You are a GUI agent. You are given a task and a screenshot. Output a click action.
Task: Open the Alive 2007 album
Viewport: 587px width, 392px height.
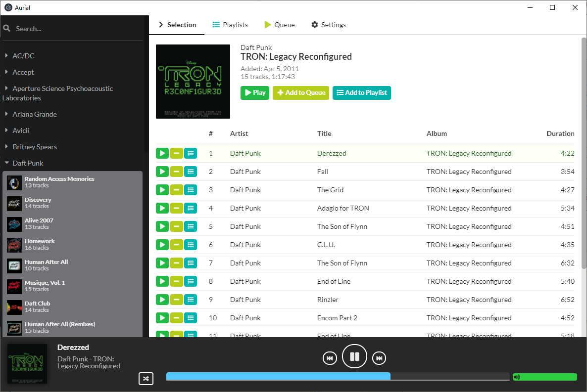point(73,223)
